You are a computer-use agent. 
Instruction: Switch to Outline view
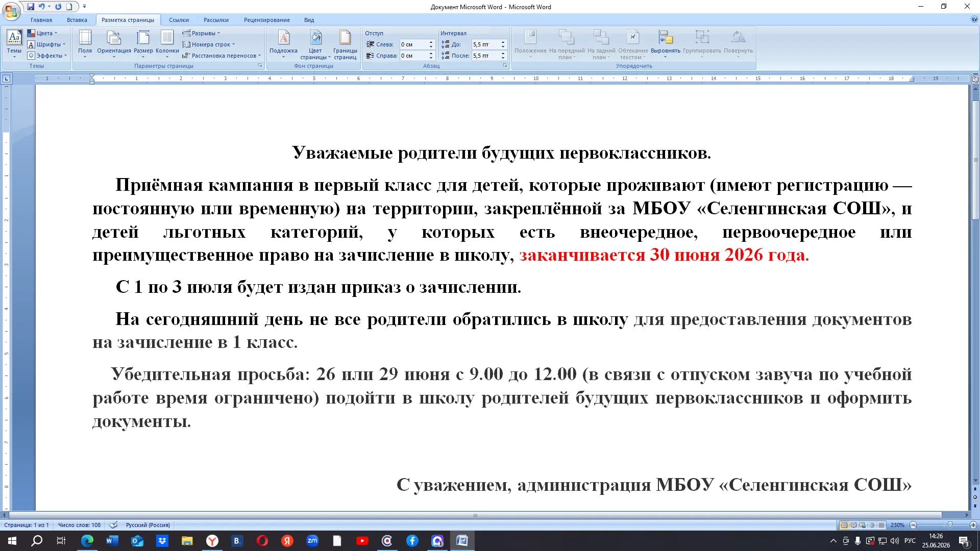(x=872, y=525)
